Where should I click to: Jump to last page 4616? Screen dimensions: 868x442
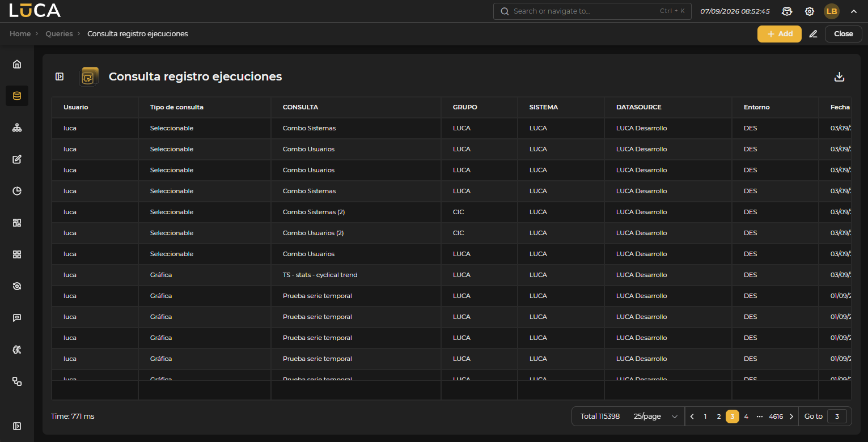776,416
